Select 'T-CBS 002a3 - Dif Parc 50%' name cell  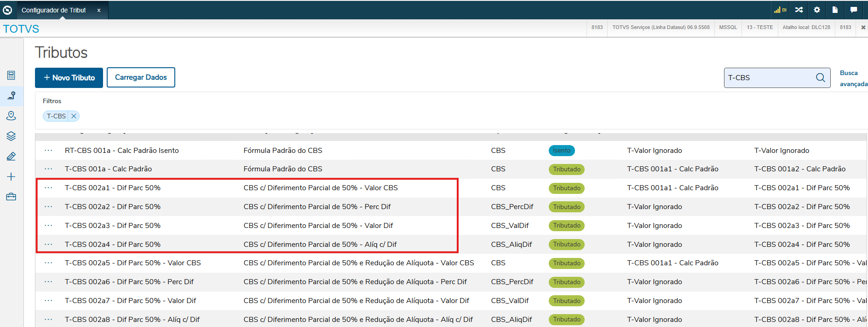tap(113, 226)
